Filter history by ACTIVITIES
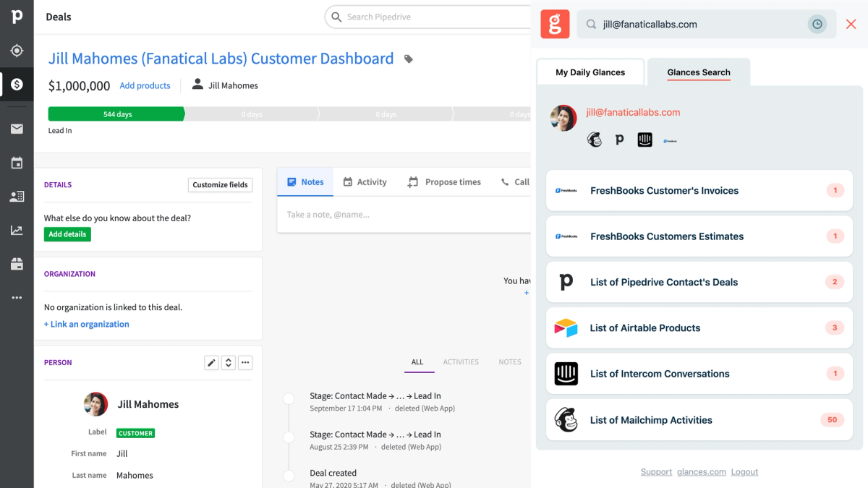The height and width of the screenshot is (488, 868). (461, 362)
